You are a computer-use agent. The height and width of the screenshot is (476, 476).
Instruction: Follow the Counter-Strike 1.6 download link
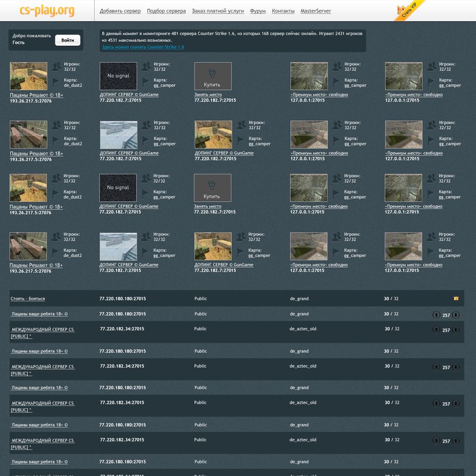coord(143,47)
